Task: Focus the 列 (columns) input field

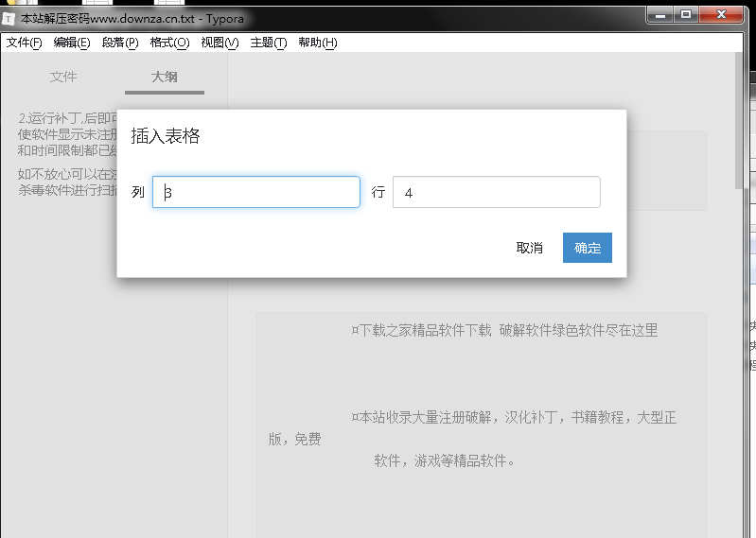Action: click(x=256, y=192)
